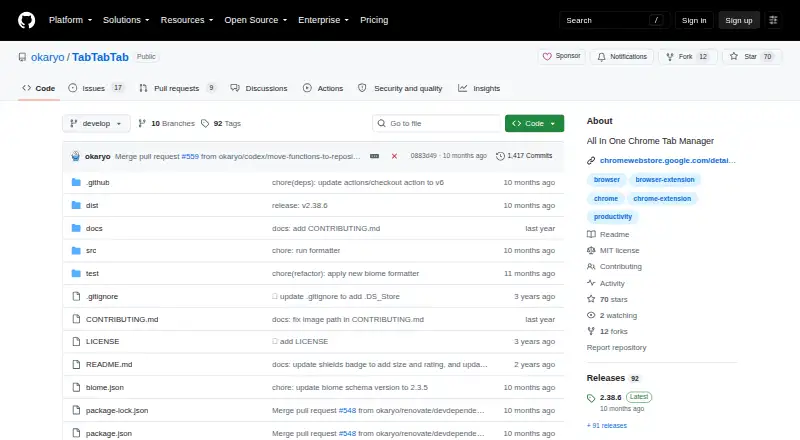Open the test folder
Viewport: 800px width, 440px height.
92,274
